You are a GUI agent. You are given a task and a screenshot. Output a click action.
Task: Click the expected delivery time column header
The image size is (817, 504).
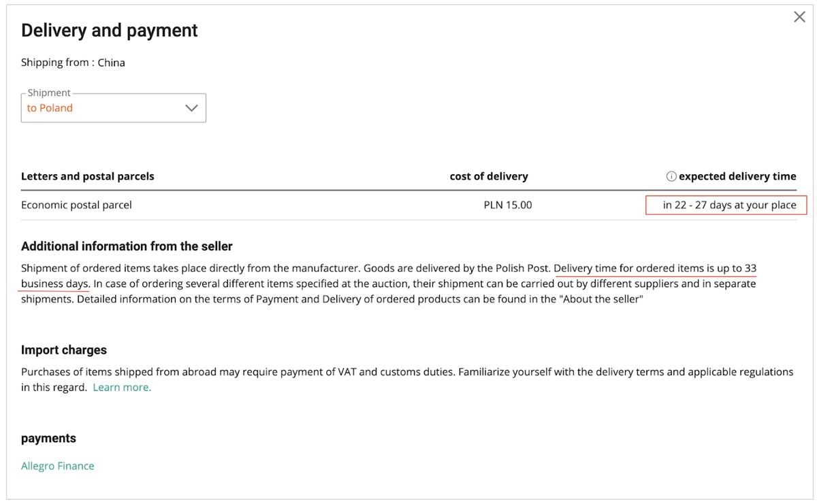(737, 176)
